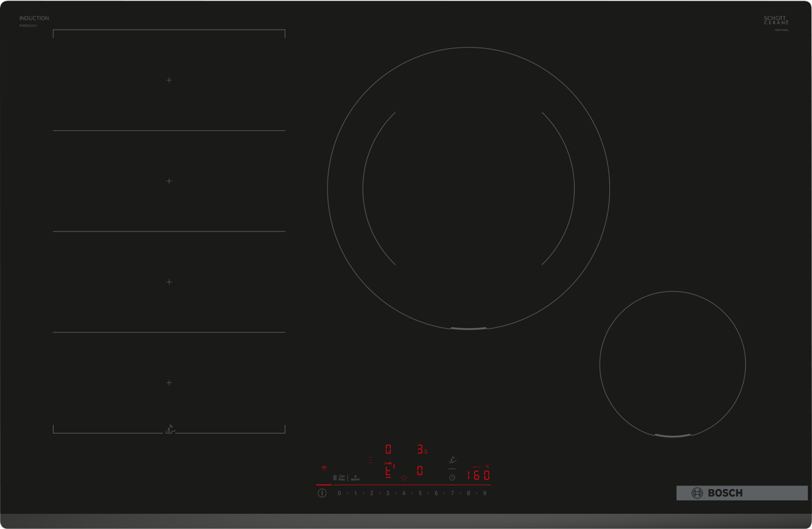
Task: Tap the centre of the small round cooking zone
Action: [x=673, y=364]
